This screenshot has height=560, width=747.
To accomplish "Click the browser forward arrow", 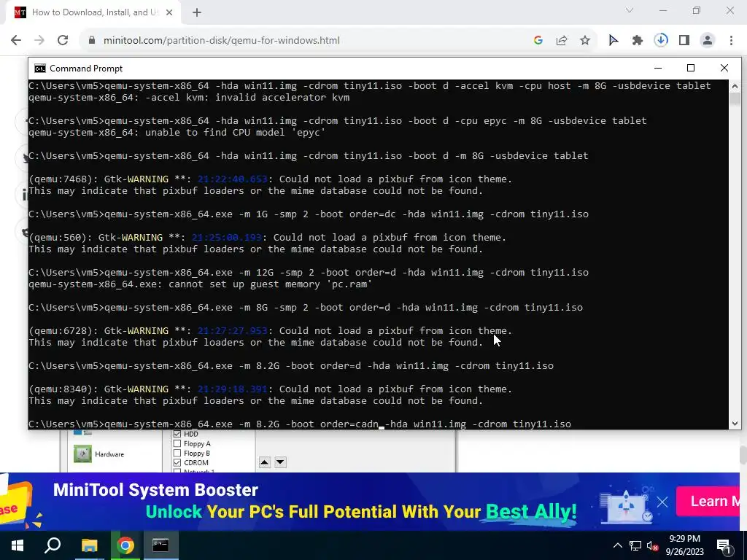I will [x=39, y=41].
